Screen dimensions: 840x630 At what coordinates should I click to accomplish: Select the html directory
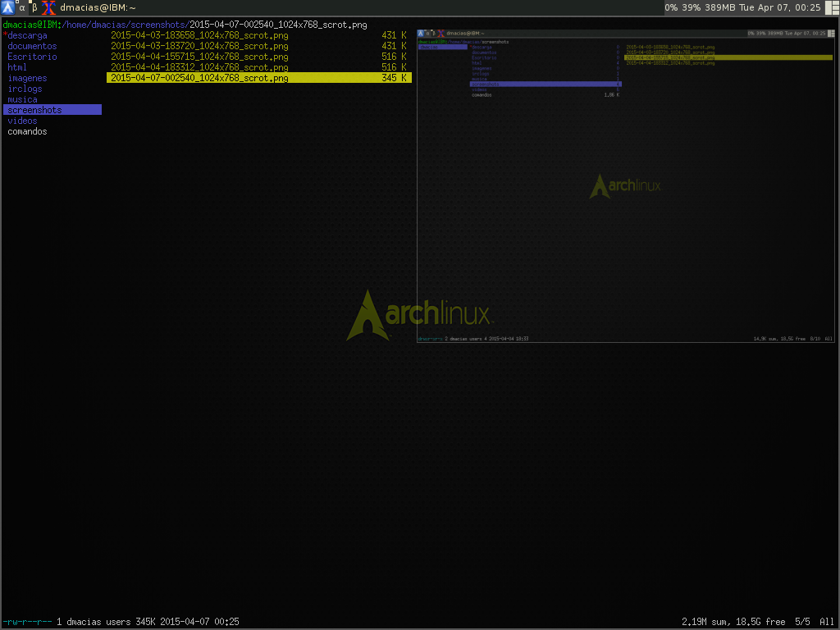17,67
